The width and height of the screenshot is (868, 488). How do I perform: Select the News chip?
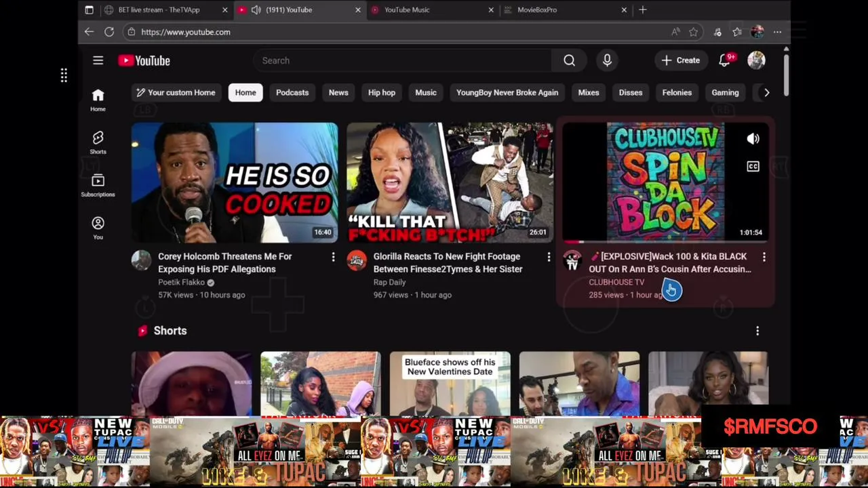(338, 93)
